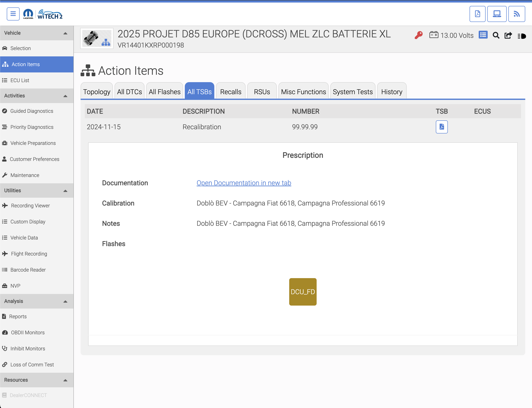Sort by the DESCRIPTION column header
The image size is (532, 408).
click(x=204, y=112)
